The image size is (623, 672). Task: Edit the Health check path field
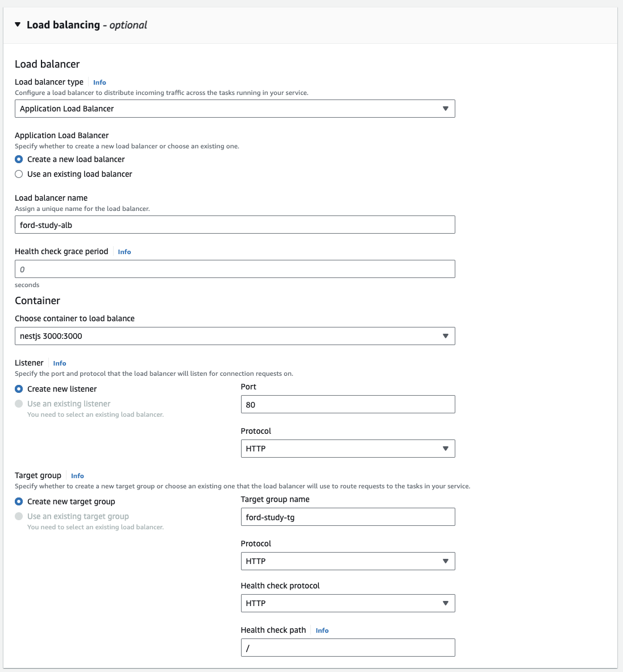[x=348, y=648]
